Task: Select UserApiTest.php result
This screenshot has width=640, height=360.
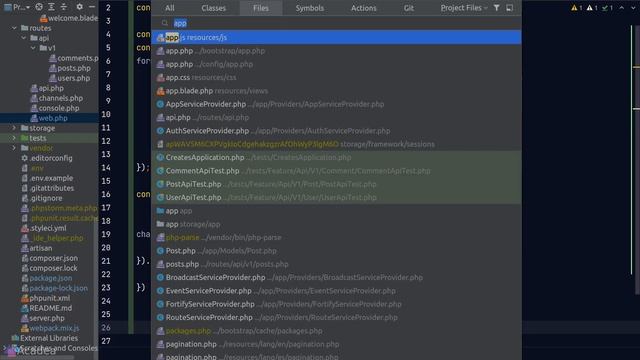Action: pos(336,197)
